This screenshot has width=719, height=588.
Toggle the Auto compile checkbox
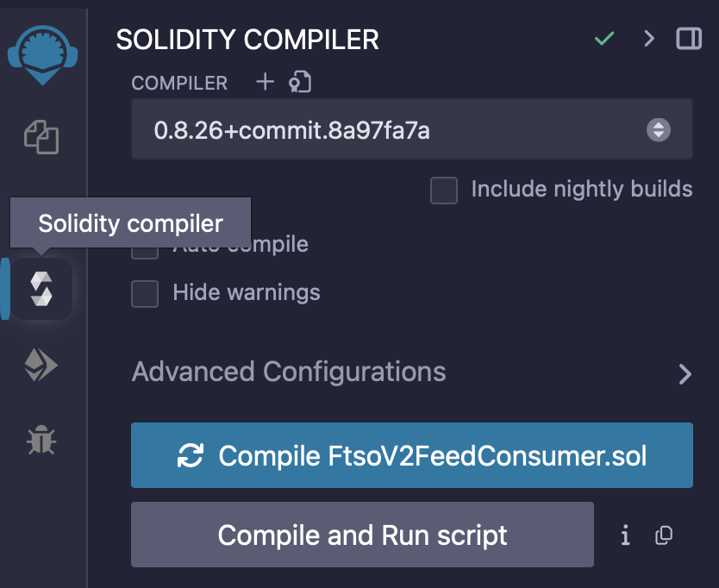145,247
